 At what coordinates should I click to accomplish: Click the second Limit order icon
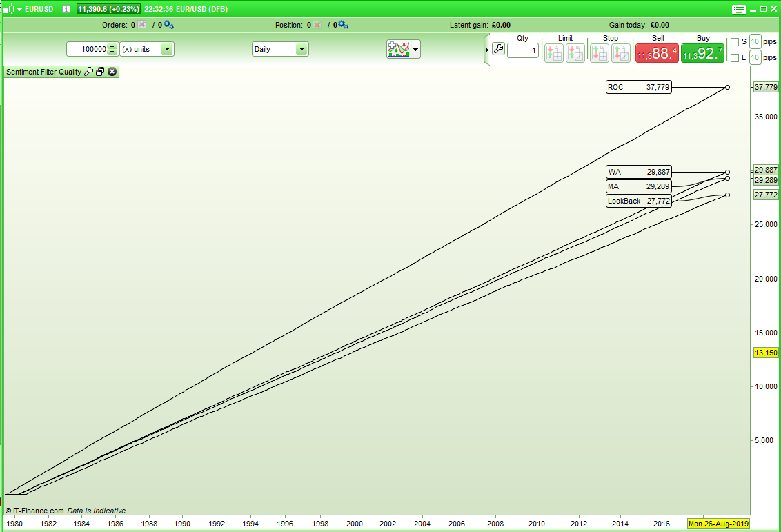[575, 53]
